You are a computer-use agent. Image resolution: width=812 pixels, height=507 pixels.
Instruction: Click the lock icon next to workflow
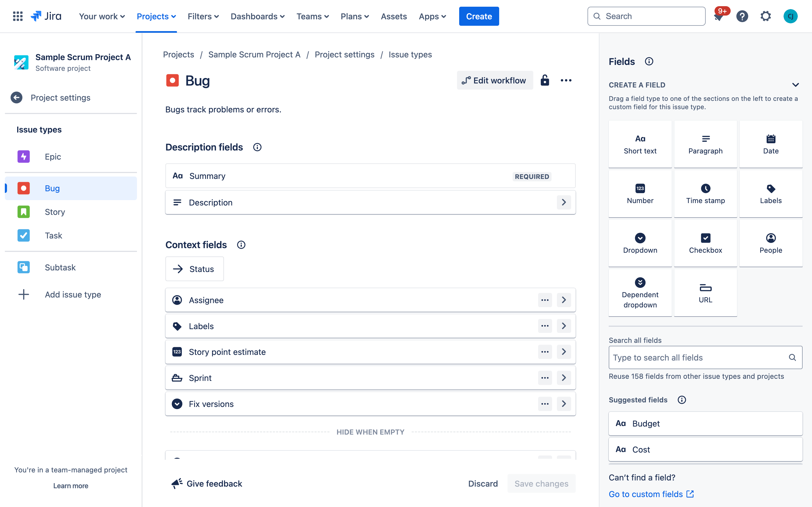pos(544,80)
